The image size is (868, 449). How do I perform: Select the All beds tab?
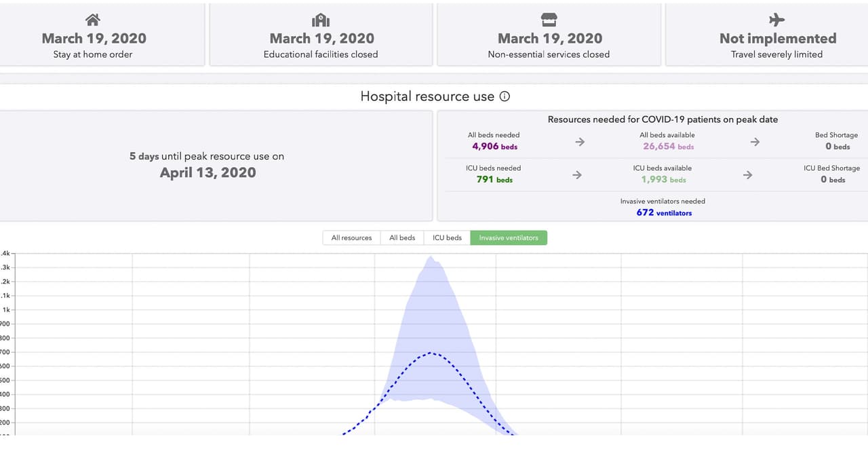coord(402,238)
